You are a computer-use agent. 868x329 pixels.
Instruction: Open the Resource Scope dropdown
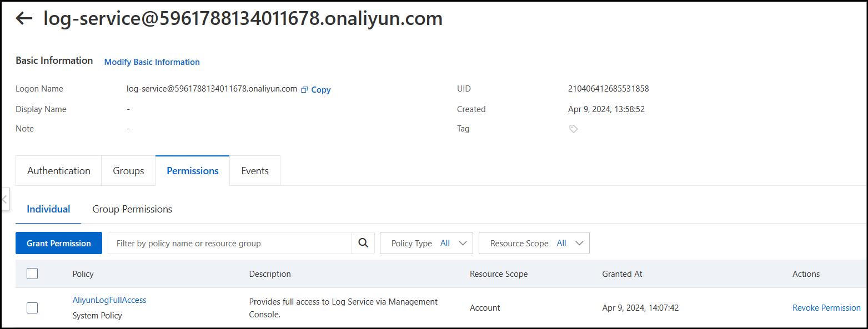point(534,243)
